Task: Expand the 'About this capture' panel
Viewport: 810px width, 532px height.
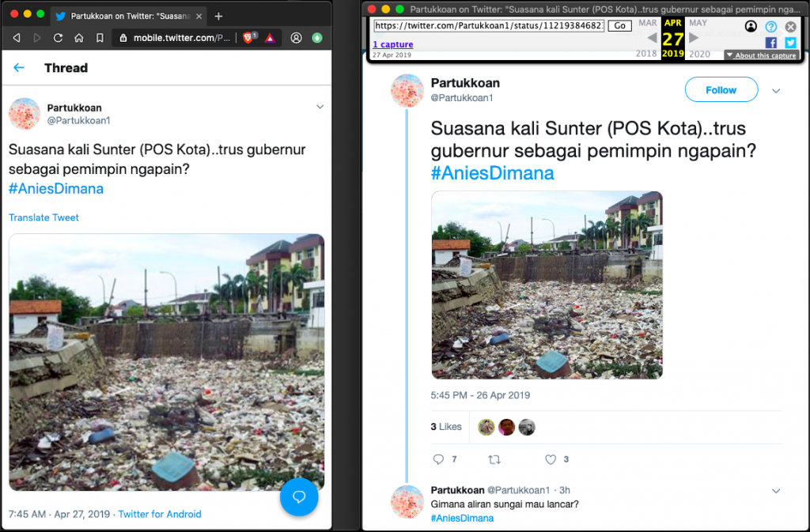Action: click(761, 55)
